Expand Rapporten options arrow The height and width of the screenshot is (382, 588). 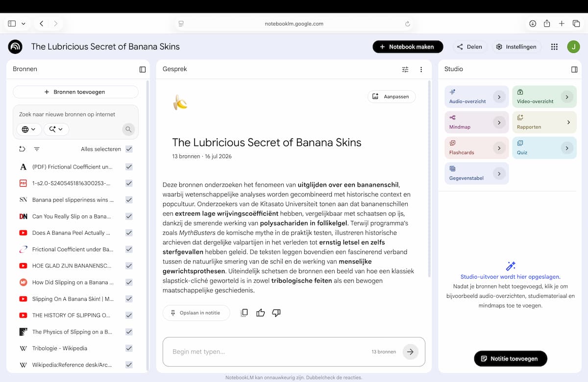click(568, 122)
